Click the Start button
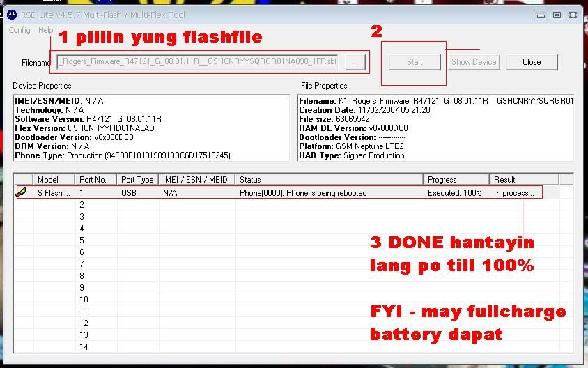This screenshot has height=368, width=588. click(415, 62)
